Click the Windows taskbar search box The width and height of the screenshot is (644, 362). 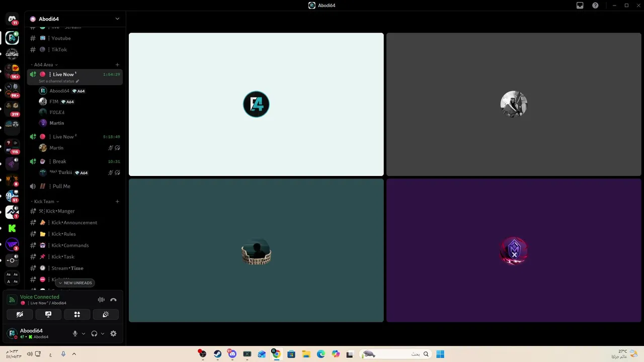tap(396, 354)
